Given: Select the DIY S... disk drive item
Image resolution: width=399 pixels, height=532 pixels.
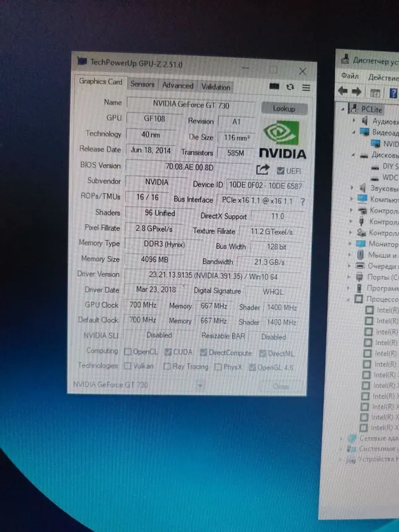Looking at the screenshot, I should 385,166.
